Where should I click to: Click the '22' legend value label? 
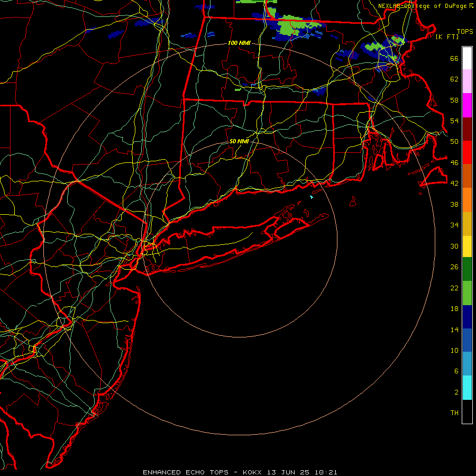tap(454, 288)
